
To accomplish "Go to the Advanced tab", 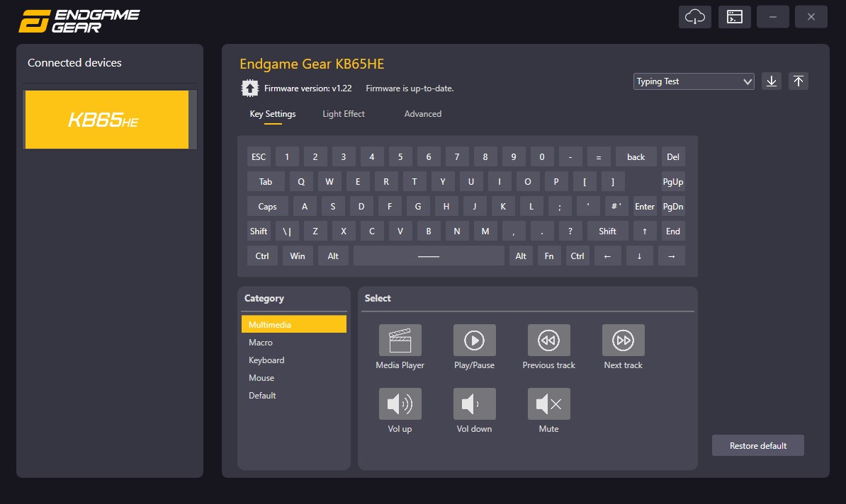I will tap(423, 114).
